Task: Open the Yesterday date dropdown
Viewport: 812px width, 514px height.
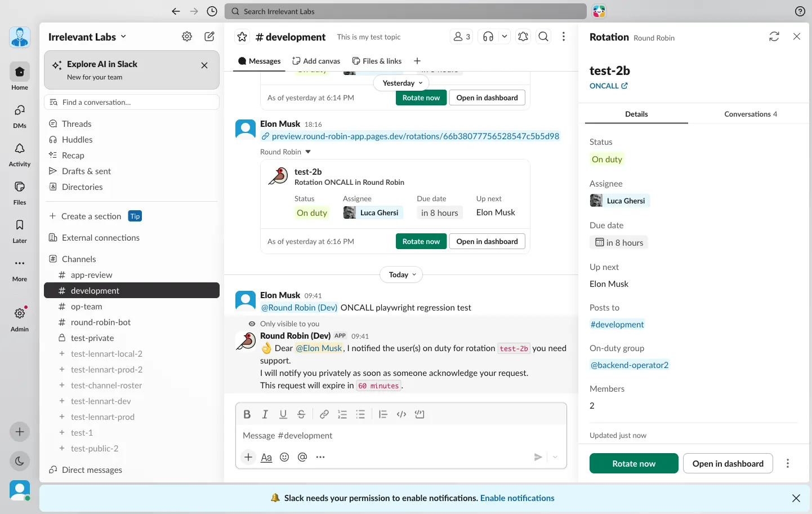Action: pos(401,83)
